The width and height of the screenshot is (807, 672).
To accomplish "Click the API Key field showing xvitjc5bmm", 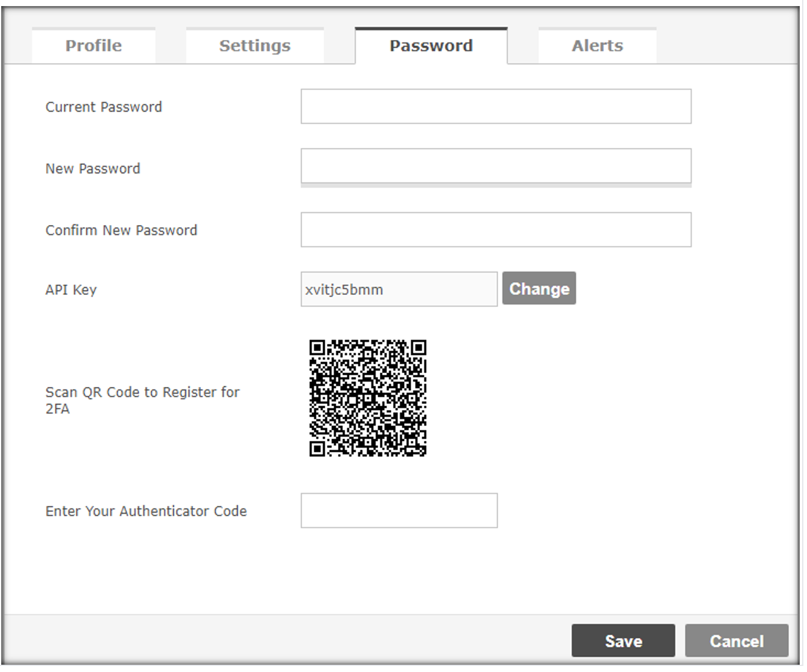I will click(399, 289).
